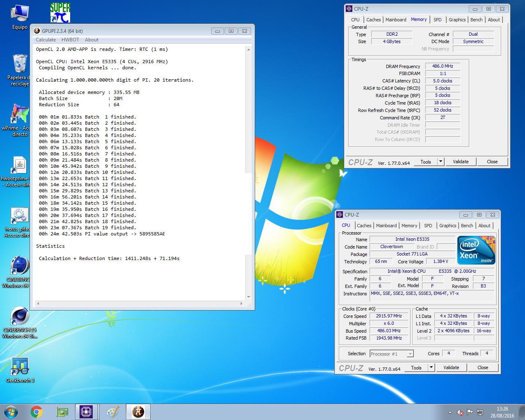Screen dimensions: 525x420
Task: Click the processor CPU-Z window title icon
Action: point(340,215)
